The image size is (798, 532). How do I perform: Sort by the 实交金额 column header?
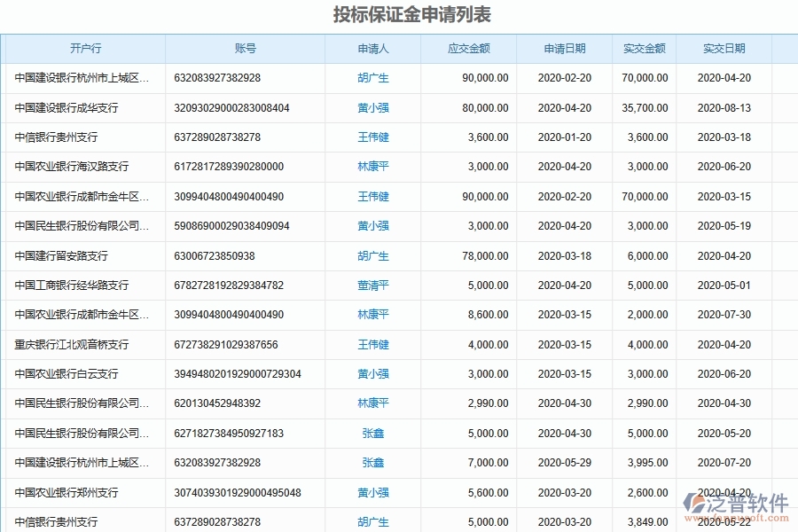[644, 49]
